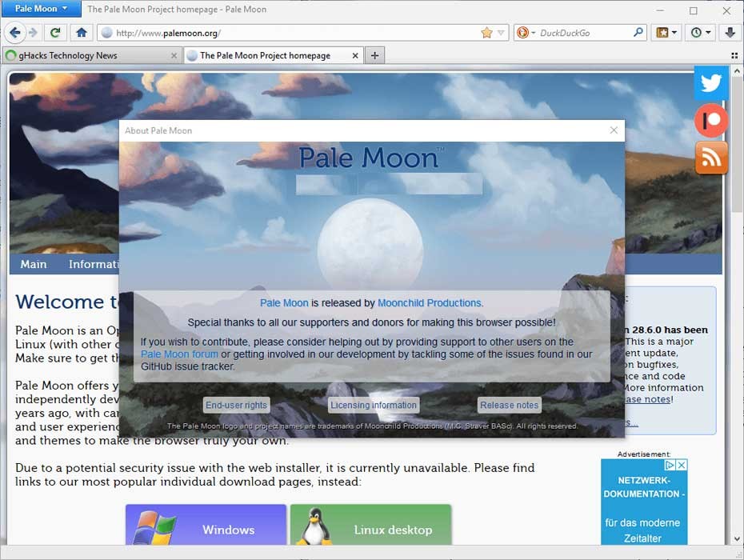Image resolution: width=744 pixels, height=560 pixels.
Task: Open the downloads arrow button
Action: [x=729, y=33]
